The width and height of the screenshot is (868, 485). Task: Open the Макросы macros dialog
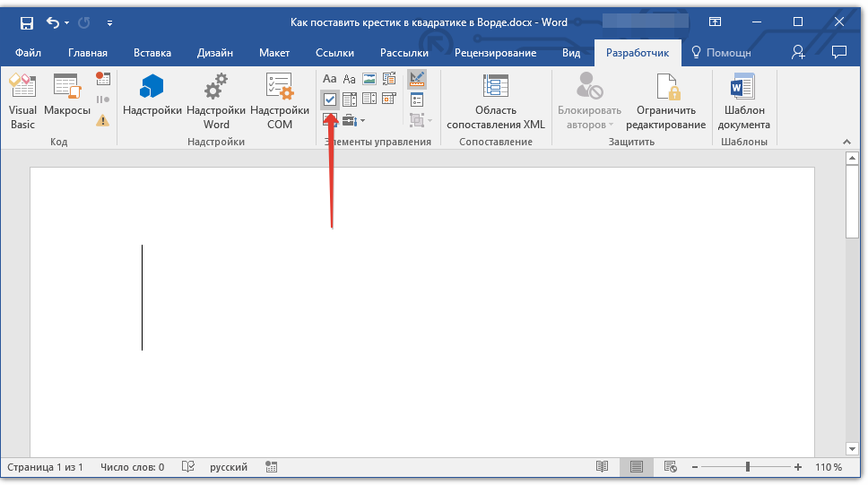(x=66, y=100)
